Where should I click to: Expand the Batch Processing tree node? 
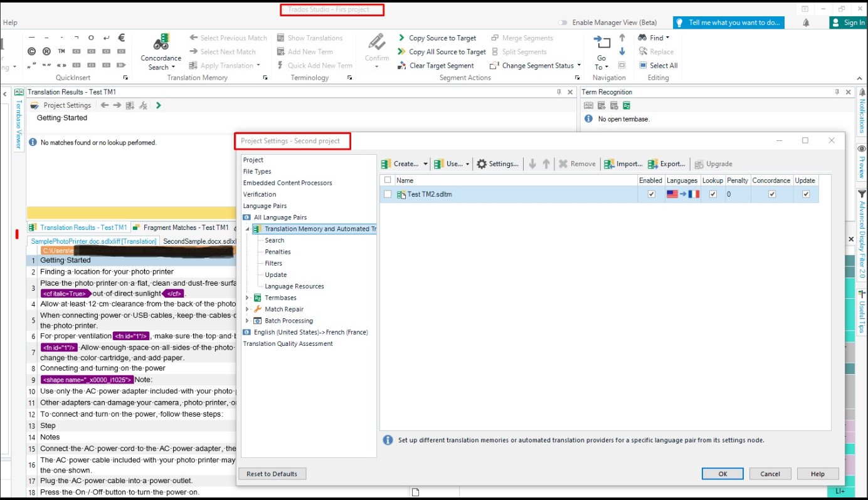pos(247,320)
